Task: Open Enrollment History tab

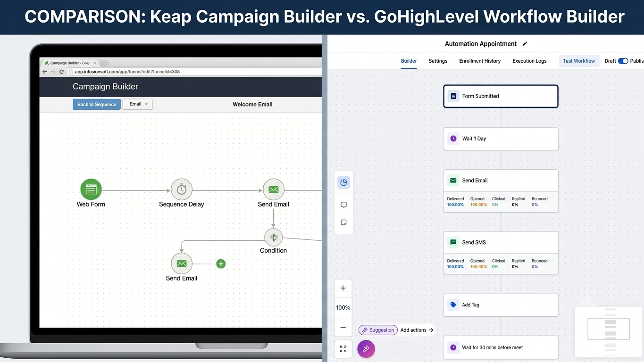Action: [x=480, y=61]
